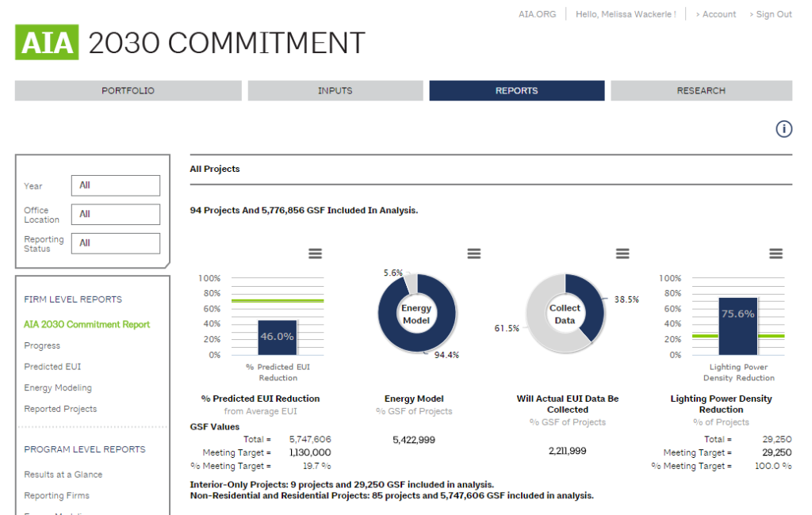Open hamburger menu above Predicted EUI chart

point(315,254)
